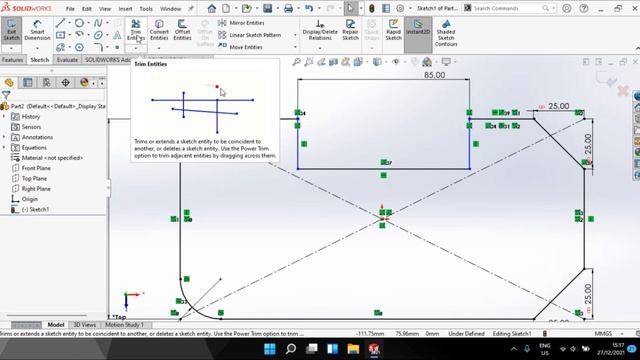Click the Print icon
640x360 pixels.
point(288,8)
